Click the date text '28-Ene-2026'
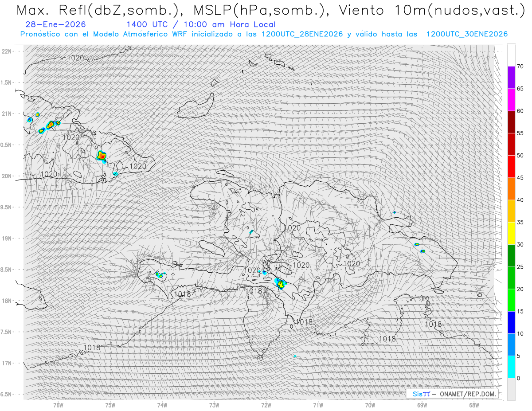 (56, 24)
